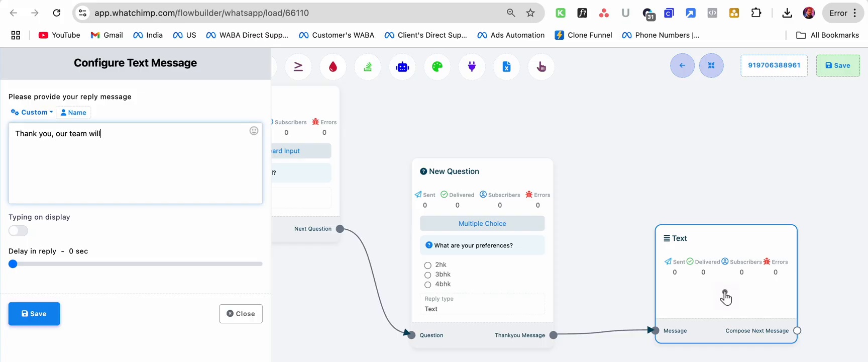Open the All Bookmarks folder

[x=827, y=35]
